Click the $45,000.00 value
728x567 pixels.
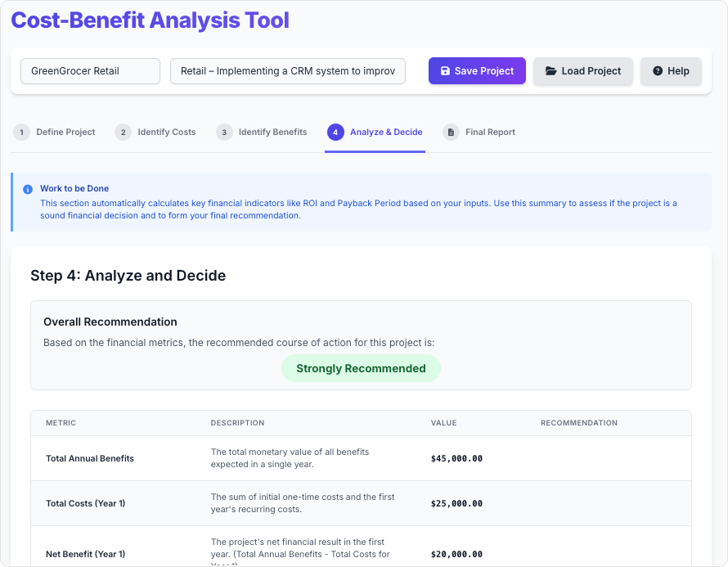point(456,458)
